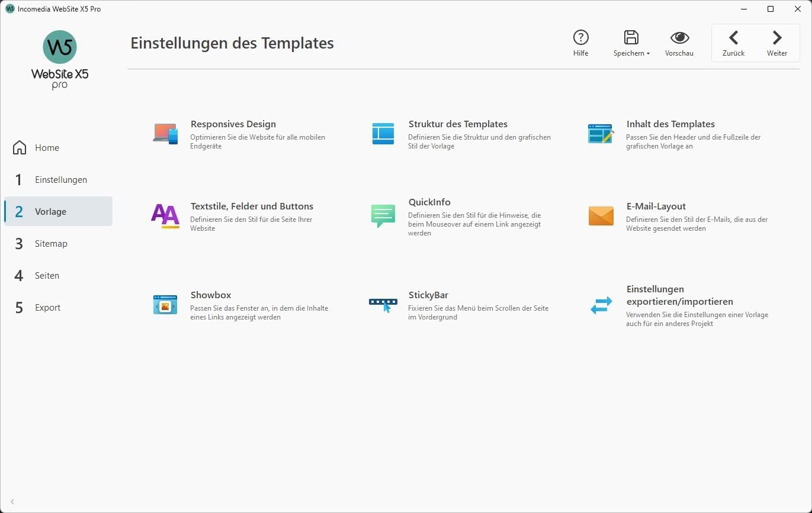
Task: Click the Speichern floppy disk icon
Action: (631, 38)
